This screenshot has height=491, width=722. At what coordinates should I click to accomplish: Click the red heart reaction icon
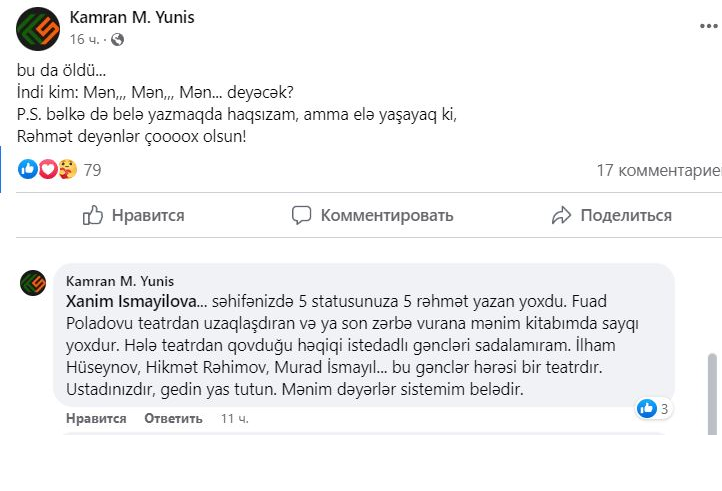(x=46, y=170)
